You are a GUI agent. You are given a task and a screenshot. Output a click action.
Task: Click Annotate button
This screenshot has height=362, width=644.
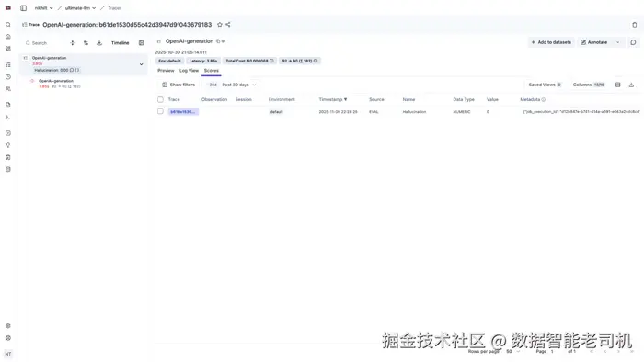[594, 42]
